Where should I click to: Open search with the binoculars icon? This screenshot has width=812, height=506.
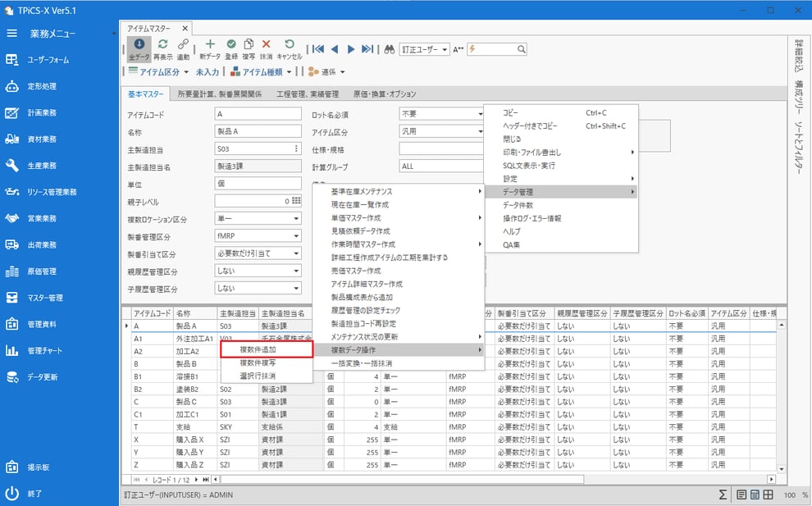pyautogui.click(x=390, y=49)
